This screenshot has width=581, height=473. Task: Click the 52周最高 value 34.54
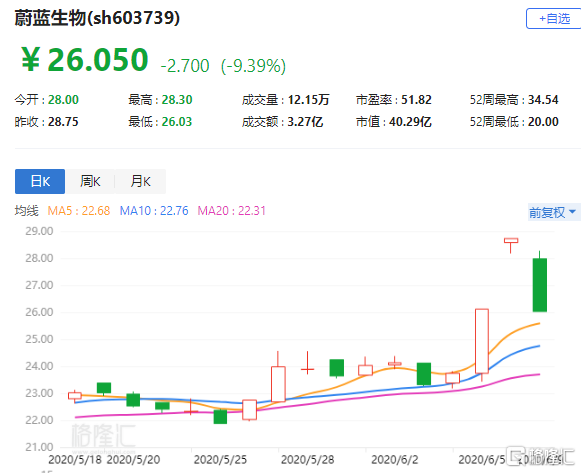543,100
